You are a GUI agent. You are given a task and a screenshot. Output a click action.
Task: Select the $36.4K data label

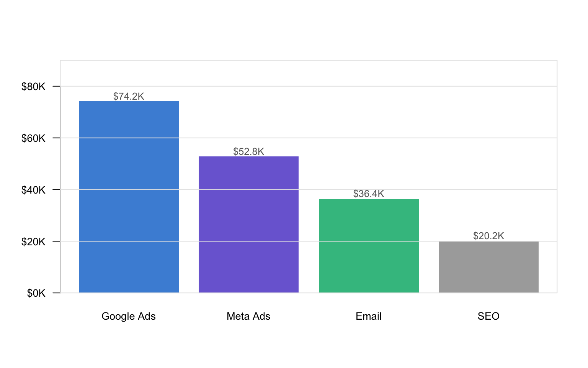(369, 194)
